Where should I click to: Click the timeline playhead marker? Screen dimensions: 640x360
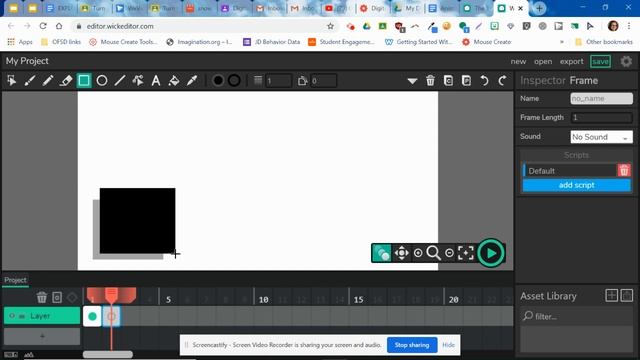coord(111,295)
